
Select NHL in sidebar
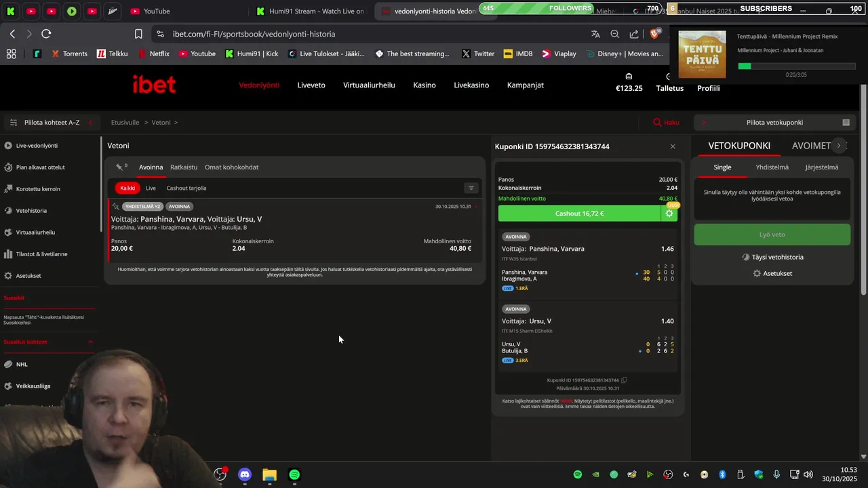coord(22,365)
